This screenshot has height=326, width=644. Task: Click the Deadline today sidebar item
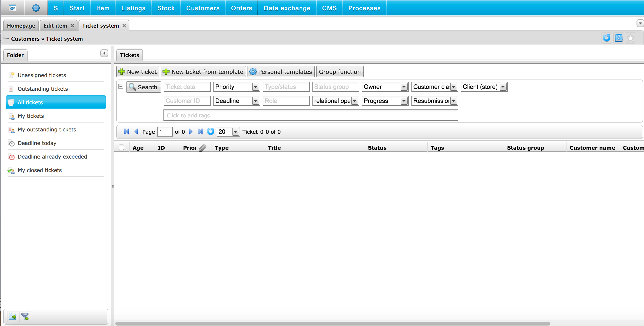pyautogui.click(x=36, y=143)
